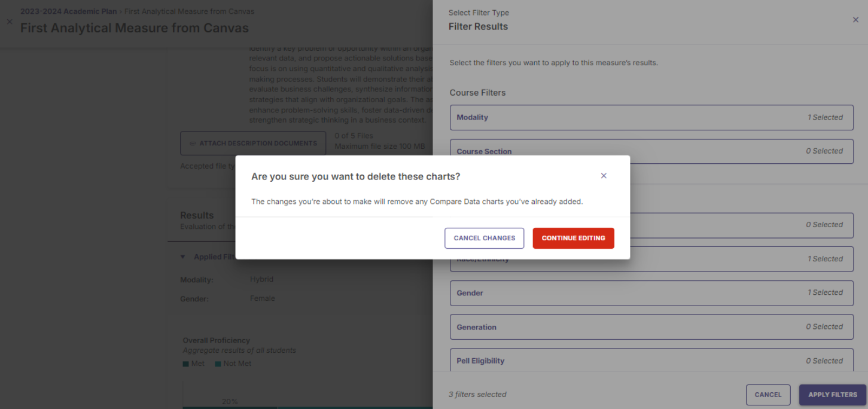This screenshot has width=868, height=409.
Task: Open the Race/Ethnicity filter selector
Action: click(x=651, y=259)
